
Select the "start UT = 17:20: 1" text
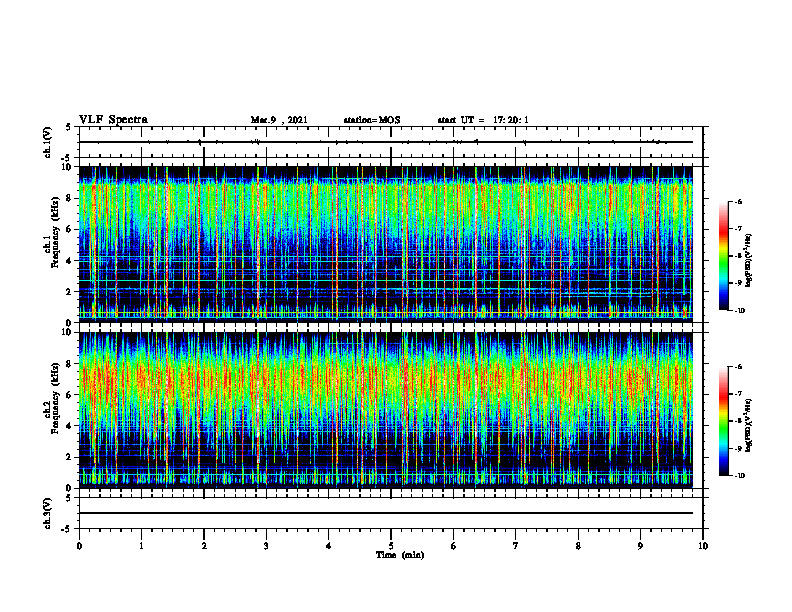pos(483,120)
